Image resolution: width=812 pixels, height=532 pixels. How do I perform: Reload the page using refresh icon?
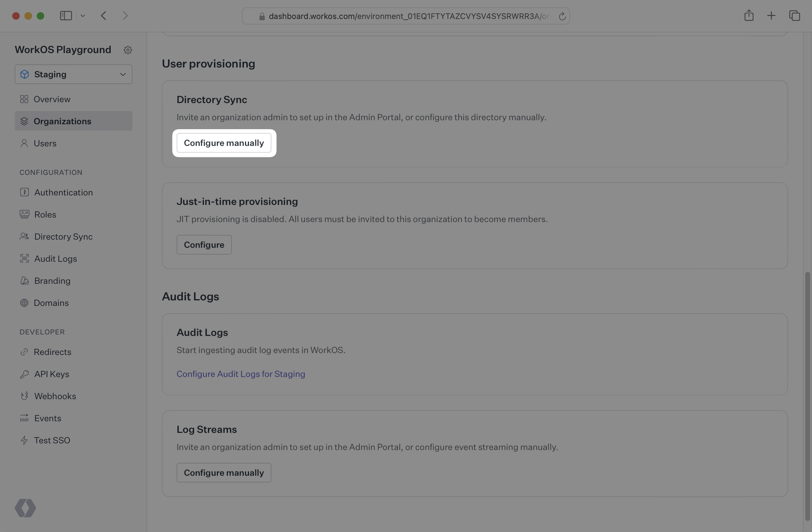pos(562,16)
